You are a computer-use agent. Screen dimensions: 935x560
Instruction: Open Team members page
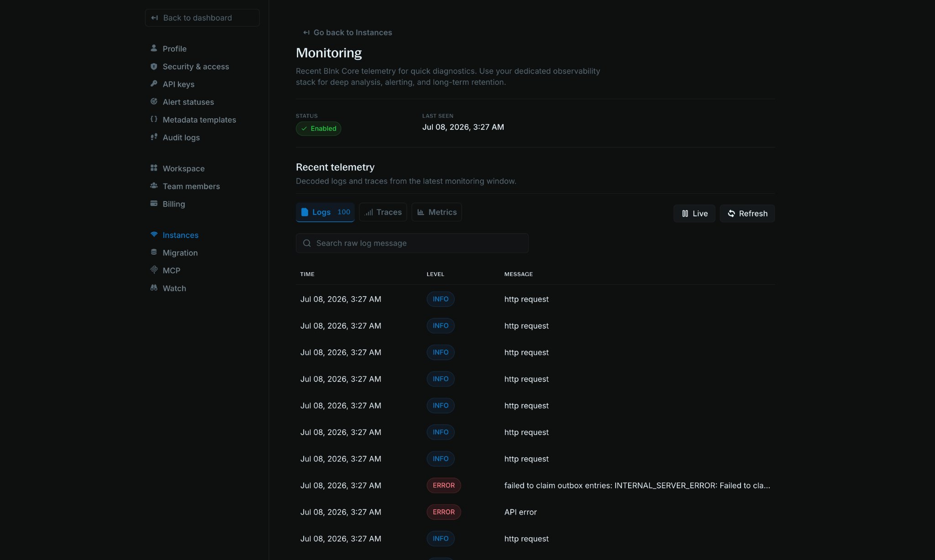tap(191, 186)
